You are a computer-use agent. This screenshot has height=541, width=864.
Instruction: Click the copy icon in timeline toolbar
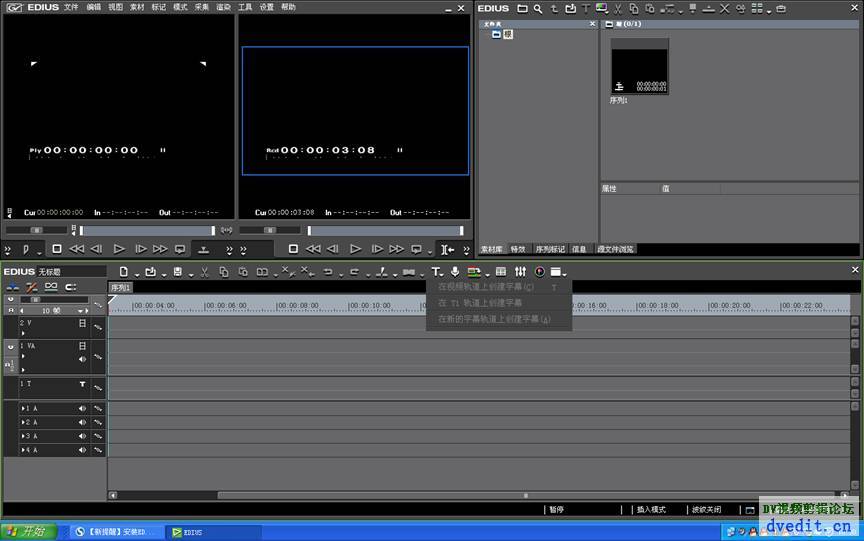[x=224, y=272]
